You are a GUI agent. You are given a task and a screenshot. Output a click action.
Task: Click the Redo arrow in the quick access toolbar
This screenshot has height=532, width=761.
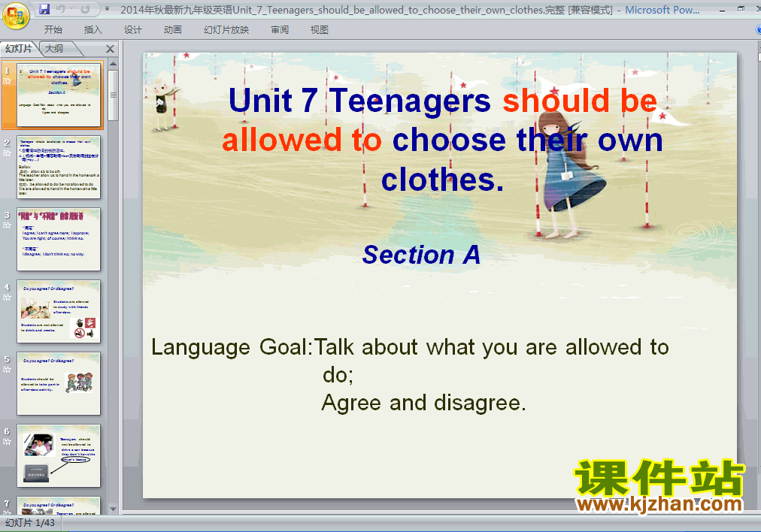coord(86,9)
